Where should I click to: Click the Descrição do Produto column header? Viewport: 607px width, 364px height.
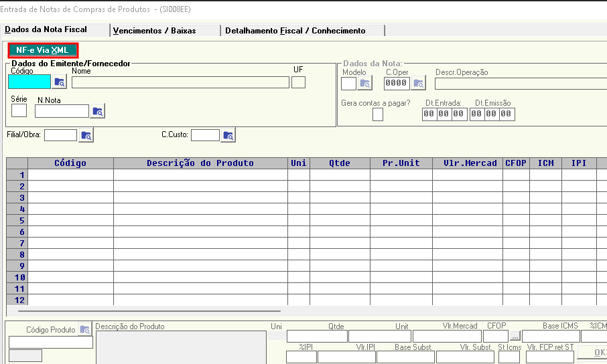point(200,163)
